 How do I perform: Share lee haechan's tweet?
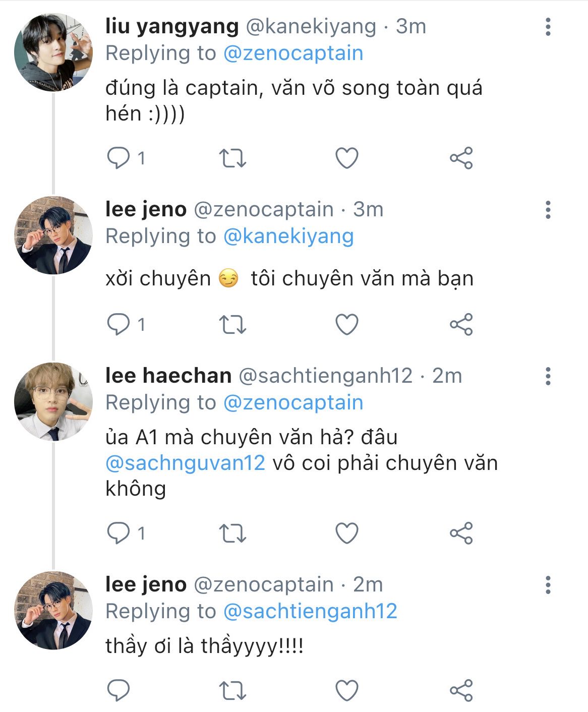pos(461,533)
